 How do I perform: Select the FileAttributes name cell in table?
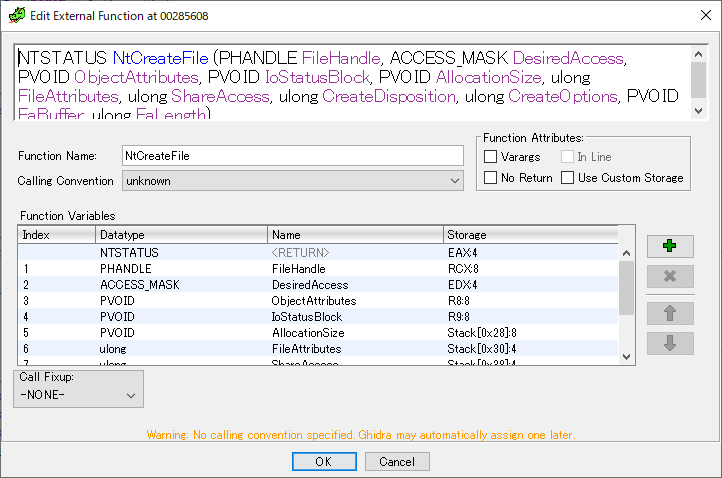(x=355, y=349)
